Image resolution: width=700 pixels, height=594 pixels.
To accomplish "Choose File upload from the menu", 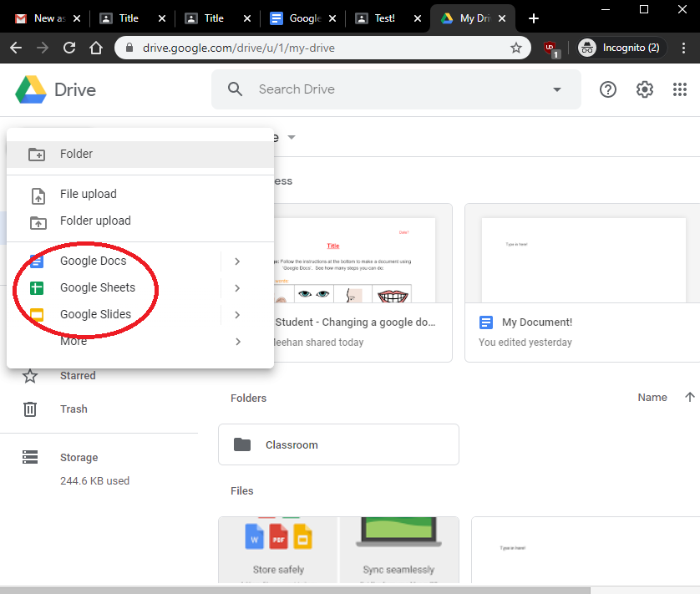I will pos(140,195).
